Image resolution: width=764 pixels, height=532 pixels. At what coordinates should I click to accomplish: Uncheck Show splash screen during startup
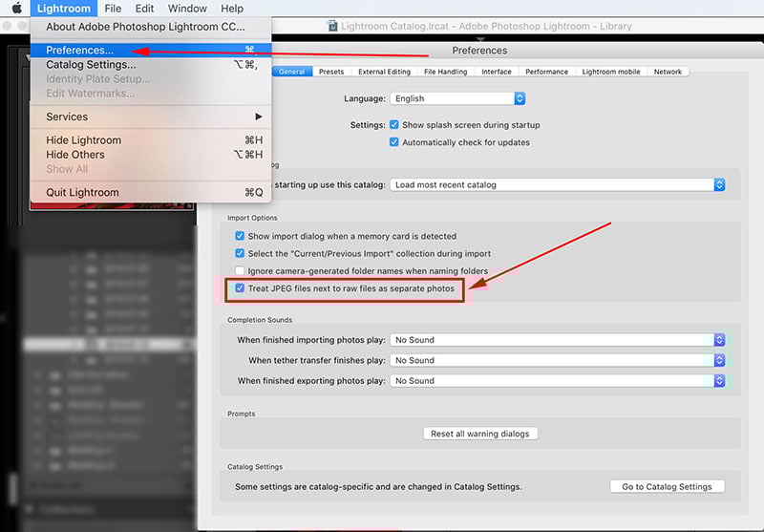click(394, 125)
